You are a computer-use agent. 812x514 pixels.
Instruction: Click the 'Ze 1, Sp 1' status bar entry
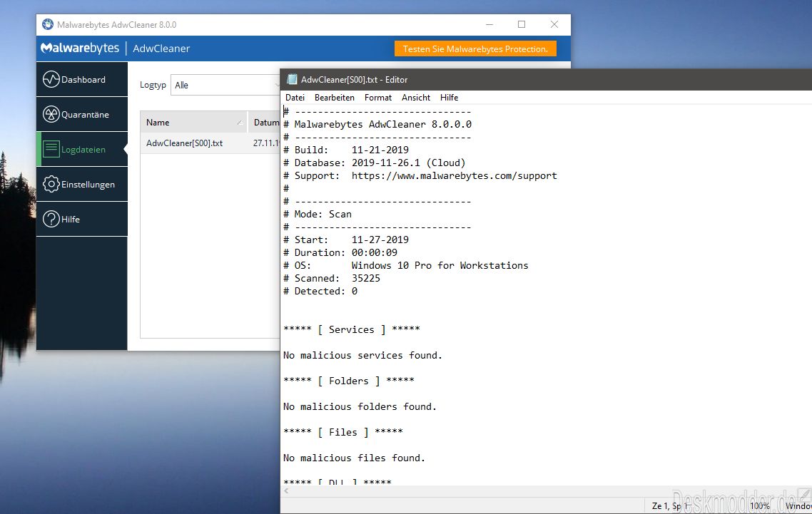(x=671, y=505)
